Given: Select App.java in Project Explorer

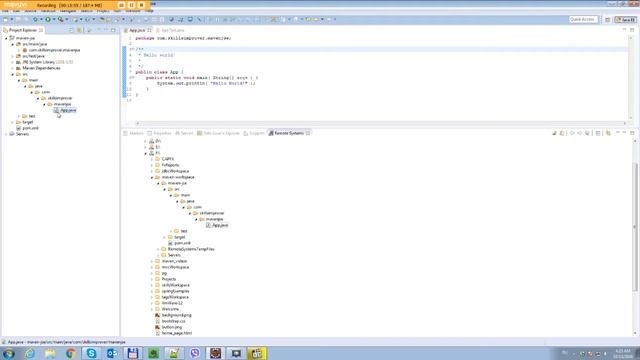Looking at the screenshot, I should 68,110.
